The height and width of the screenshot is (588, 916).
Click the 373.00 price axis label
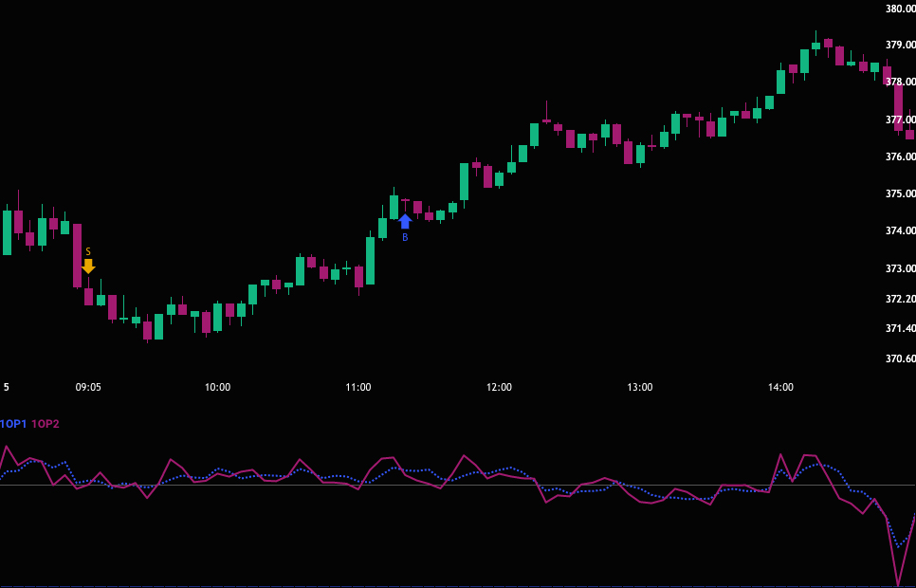tap(901, 268)
